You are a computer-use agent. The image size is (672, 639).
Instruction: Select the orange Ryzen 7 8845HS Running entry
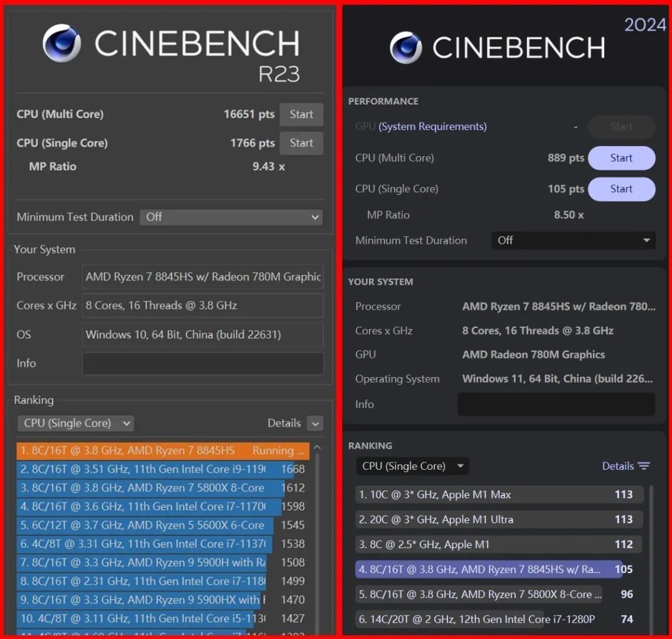tap(163, 451)
